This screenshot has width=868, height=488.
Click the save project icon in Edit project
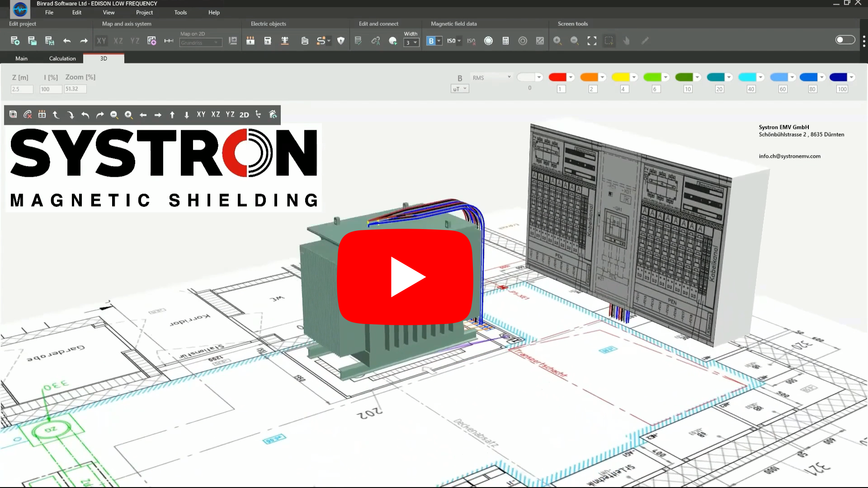[49, 41]
